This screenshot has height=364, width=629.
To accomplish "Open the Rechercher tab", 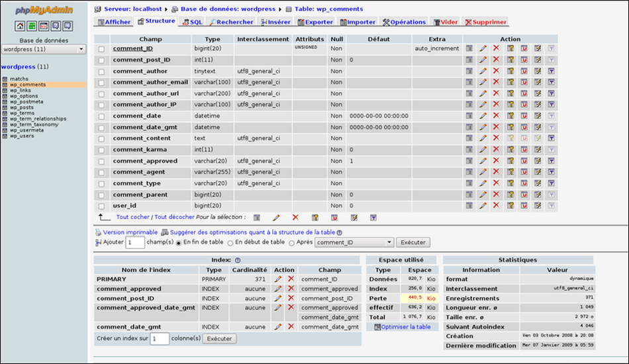I will (x=232, y=22).
